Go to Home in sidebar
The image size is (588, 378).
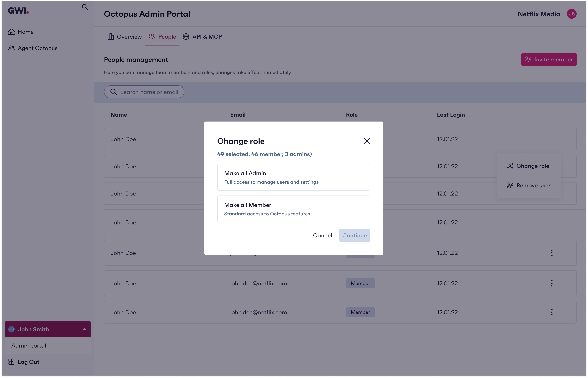click(21, 32)
